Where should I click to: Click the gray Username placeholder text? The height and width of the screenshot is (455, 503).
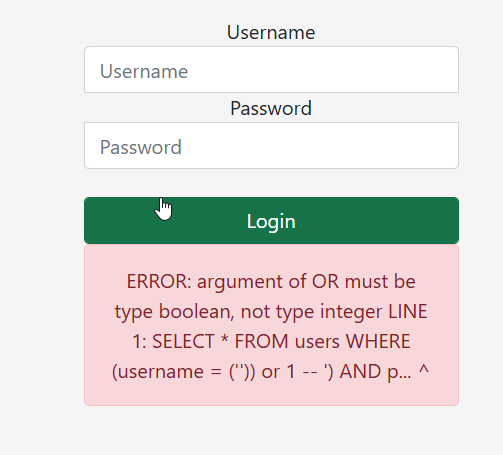(x=144, y=71)
